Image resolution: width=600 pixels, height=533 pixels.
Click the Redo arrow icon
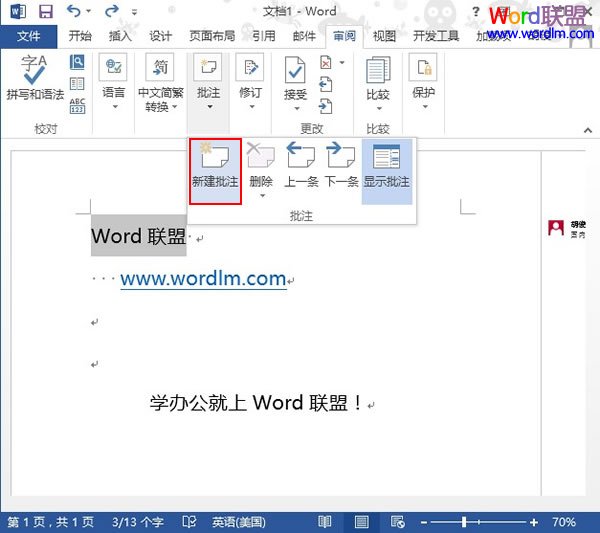pyautogui.click(x=112, y=11)
